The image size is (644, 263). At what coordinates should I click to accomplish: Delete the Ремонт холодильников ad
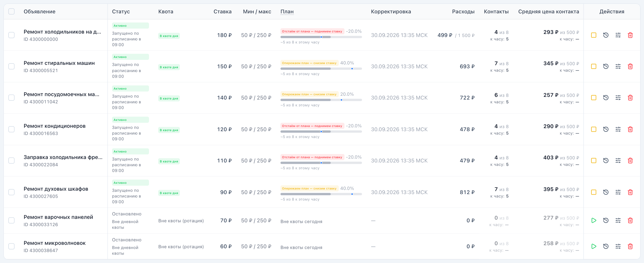click(630, 35)
